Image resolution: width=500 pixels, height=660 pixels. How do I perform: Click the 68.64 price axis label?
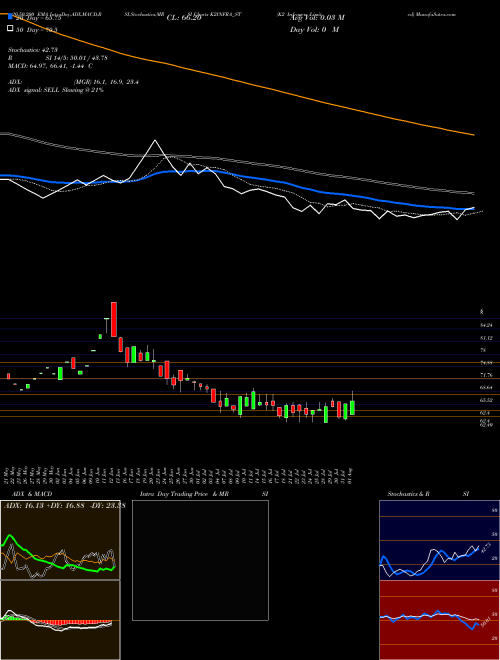coord(486,387)
